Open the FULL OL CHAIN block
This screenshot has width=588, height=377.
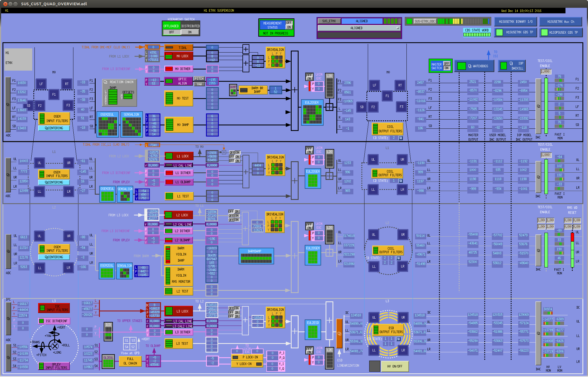click(130, 361)
